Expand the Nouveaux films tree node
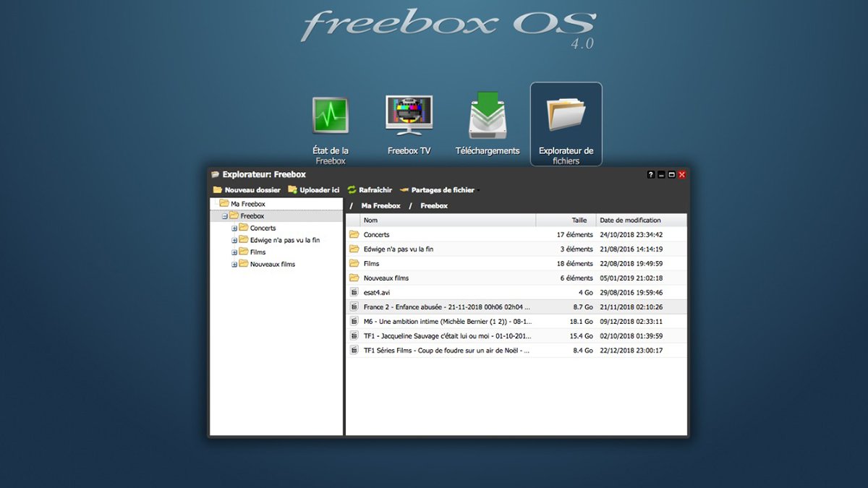868x488 pixels. pyautogui.click(x=234, y=265)
